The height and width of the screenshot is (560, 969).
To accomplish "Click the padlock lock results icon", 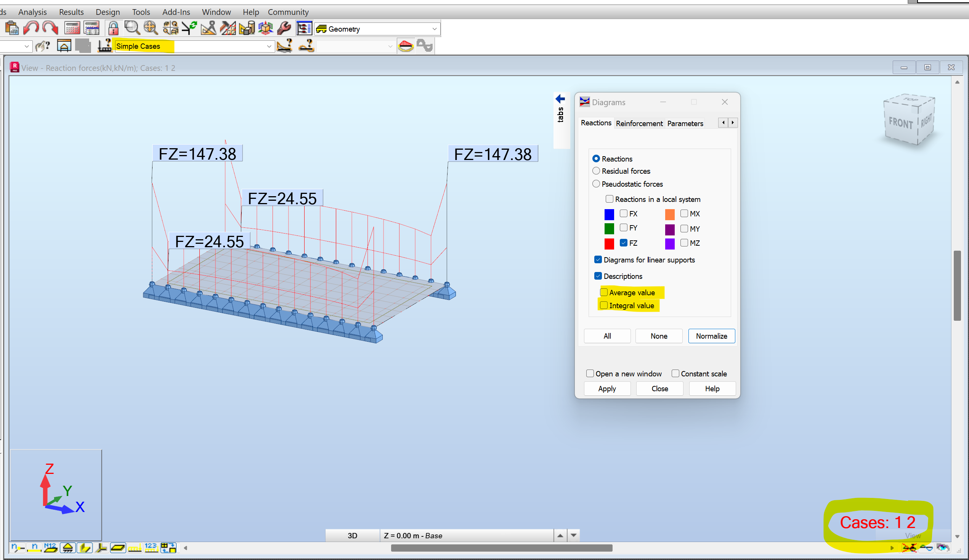I will [113, 28].
